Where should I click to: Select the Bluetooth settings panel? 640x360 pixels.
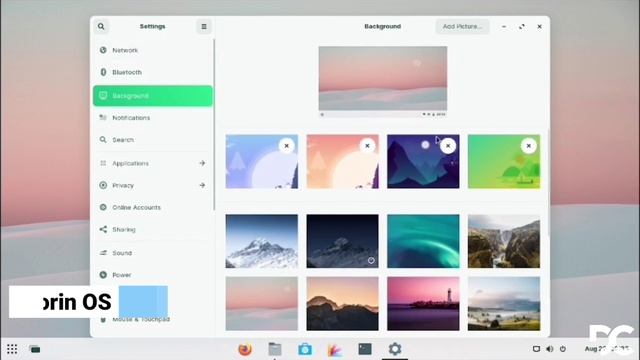point(152,72)
